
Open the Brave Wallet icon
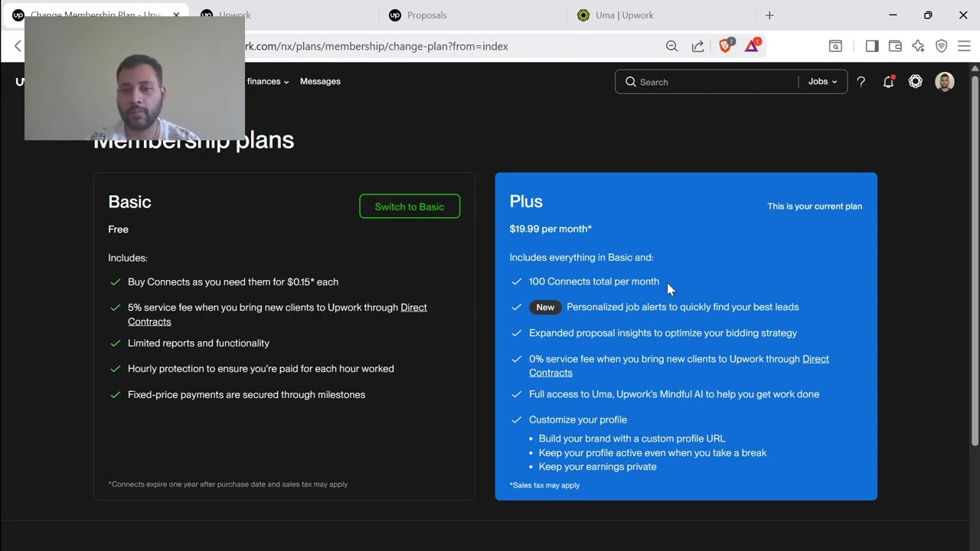895,46
